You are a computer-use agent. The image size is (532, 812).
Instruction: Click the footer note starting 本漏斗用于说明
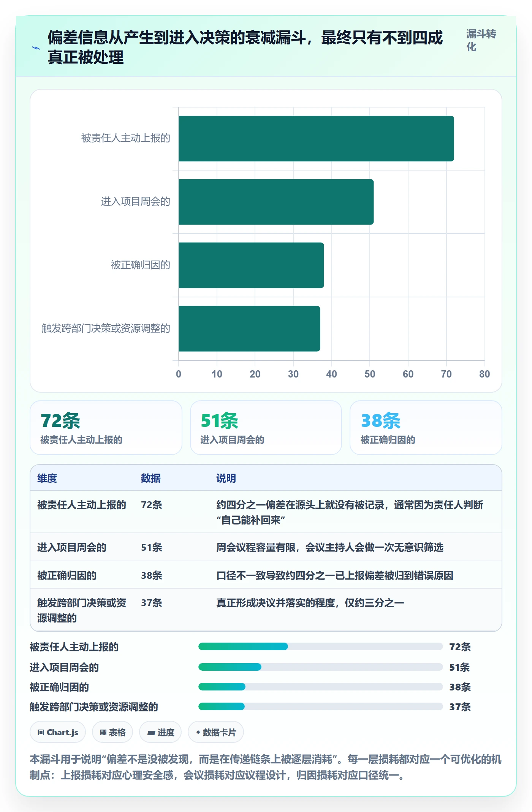point(266,767)
